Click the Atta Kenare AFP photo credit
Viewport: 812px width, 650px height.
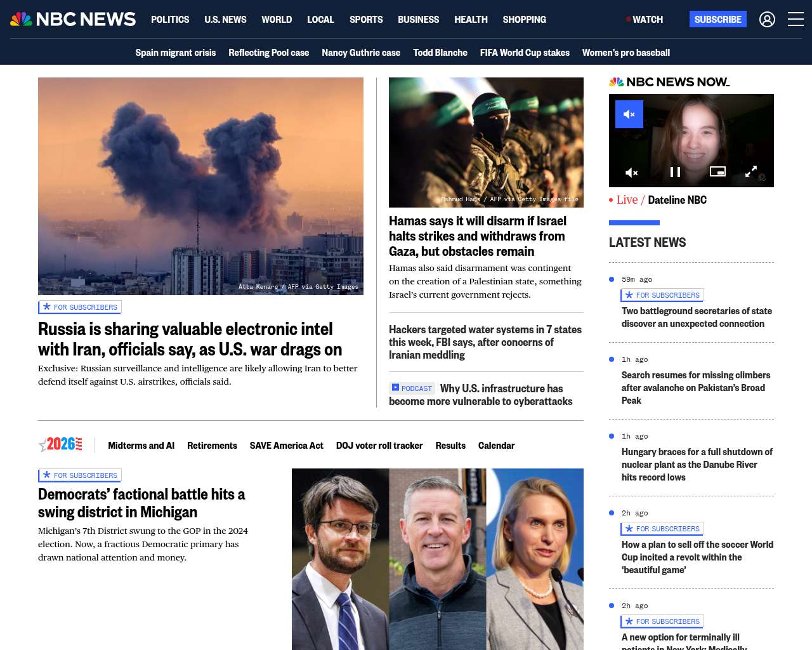coord(298,287)
